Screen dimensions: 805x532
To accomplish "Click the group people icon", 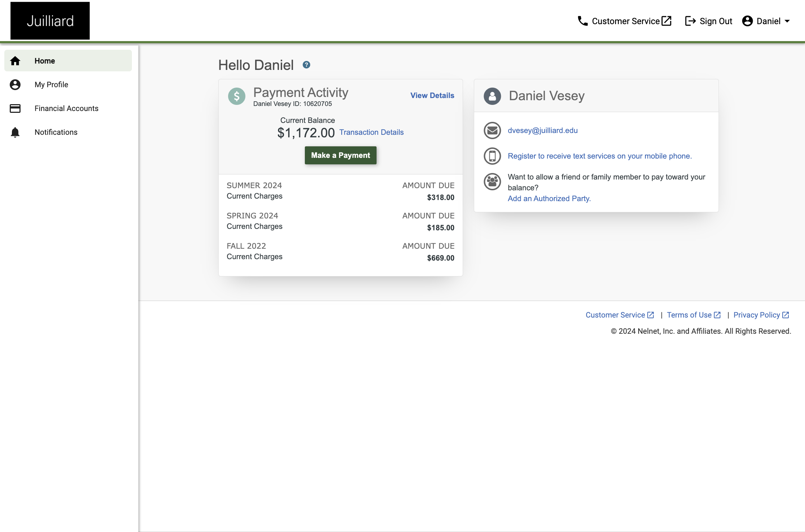I will pyautogui.click(x=492, y=182).
